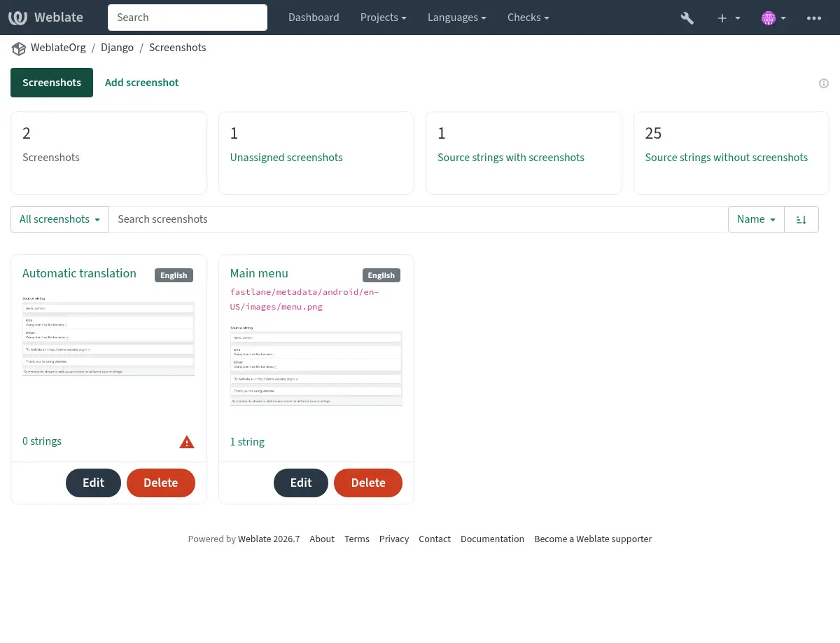Image resolution: width=840 pixels, height=643 pixels.
Task: Click Become a Weblate supporter link
Action: [x=593, y=539]
